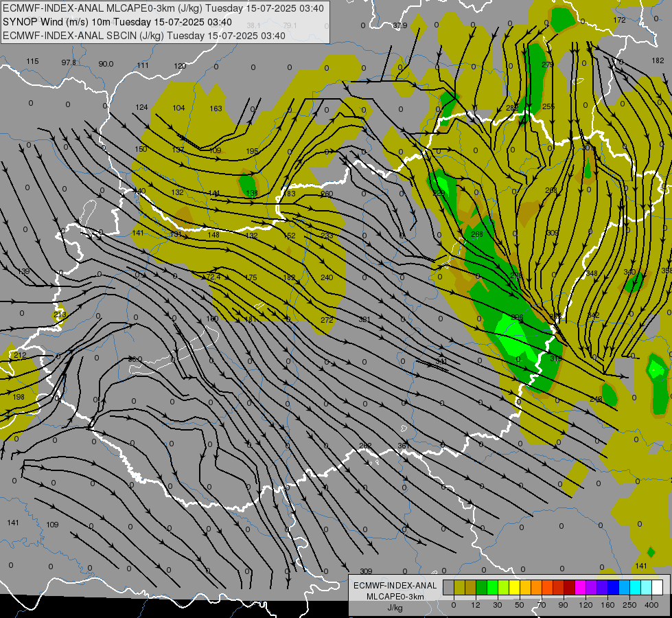
Task: Click the map value 272
Action: 327,319
